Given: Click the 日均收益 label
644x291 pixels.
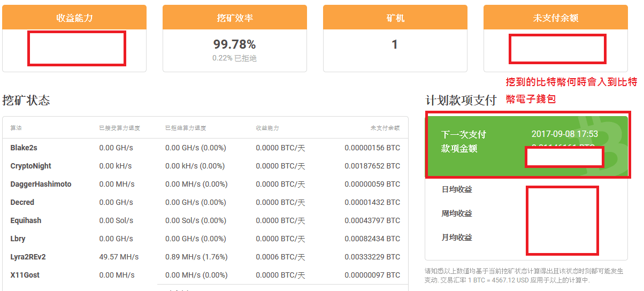Looking at the screenshot, I should tap(456, 189).
